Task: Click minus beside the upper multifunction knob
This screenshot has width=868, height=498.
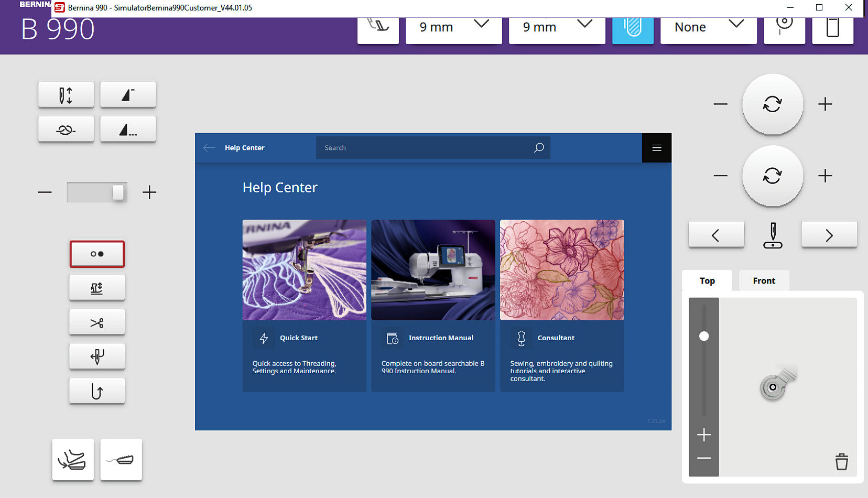Action: coord(721,104)
